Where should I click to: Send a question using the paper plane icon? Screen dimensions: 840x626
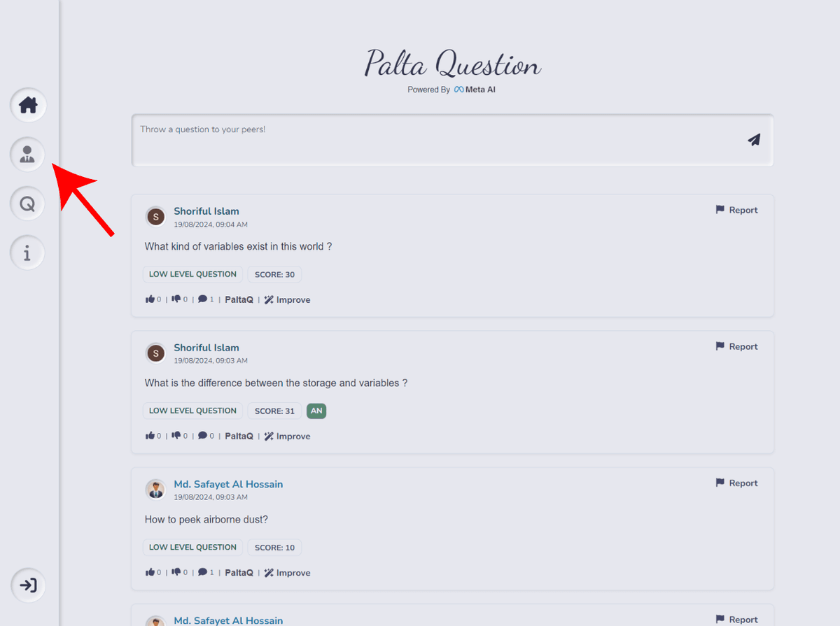754,140
